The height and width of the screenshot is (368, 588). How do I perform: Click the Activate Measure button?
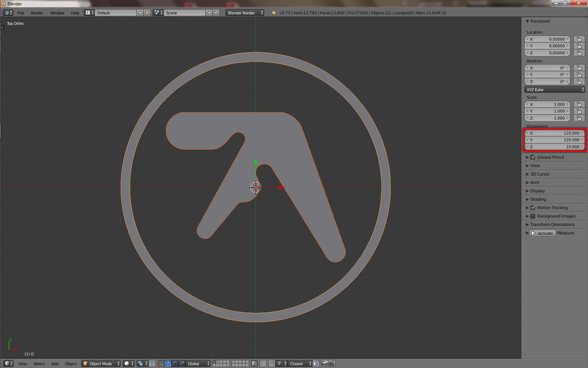click(x=542, y=233)
